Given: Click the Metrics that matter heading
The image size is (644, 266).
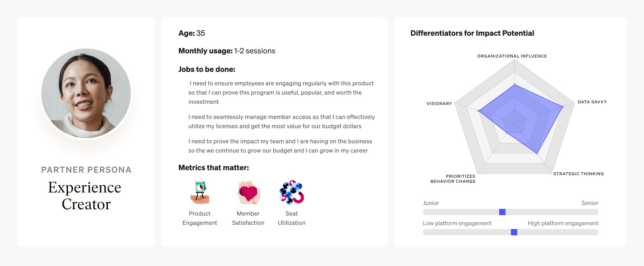Looking at the screenshot, I should [214, 168].
